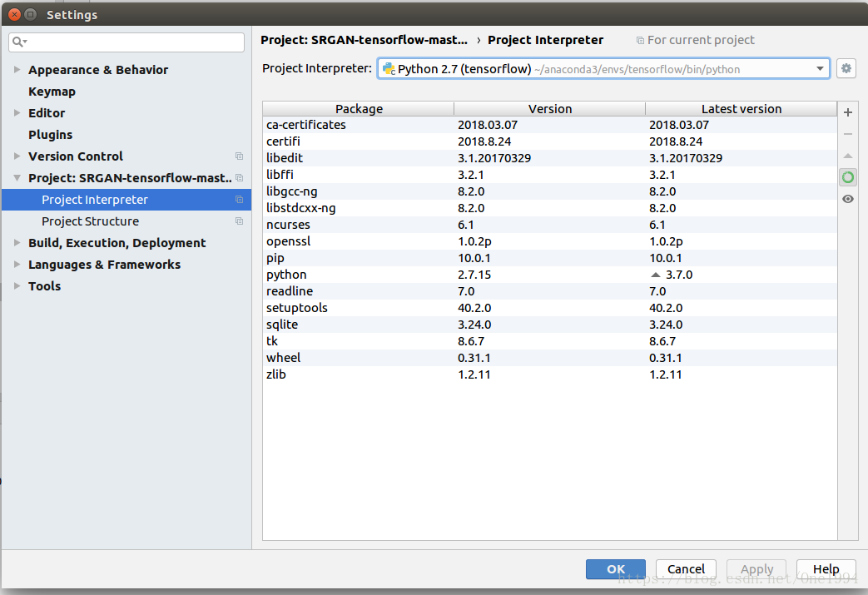
Task: Click the OK button
Action: pos(616,569)
